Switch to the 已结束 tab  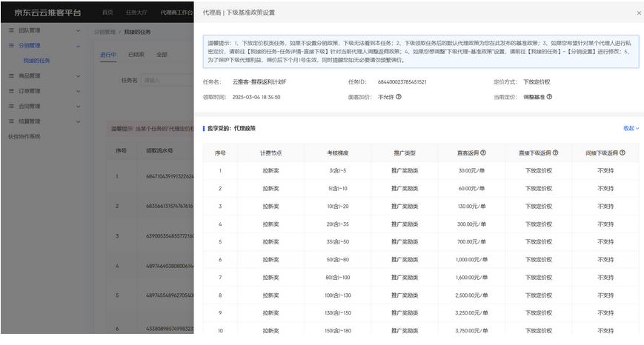coord(136,55)
